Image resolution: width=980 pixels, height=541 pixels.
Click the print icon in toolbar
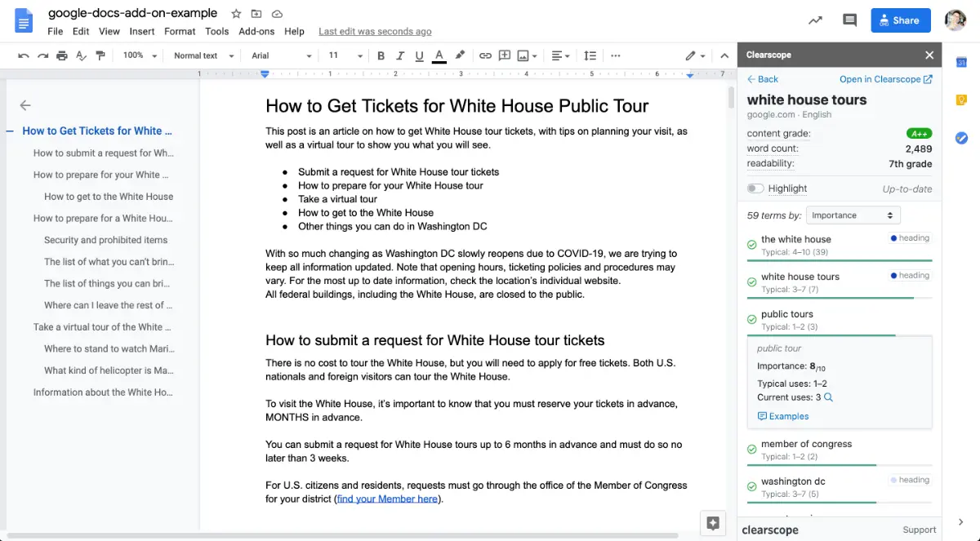click(62, 55)
